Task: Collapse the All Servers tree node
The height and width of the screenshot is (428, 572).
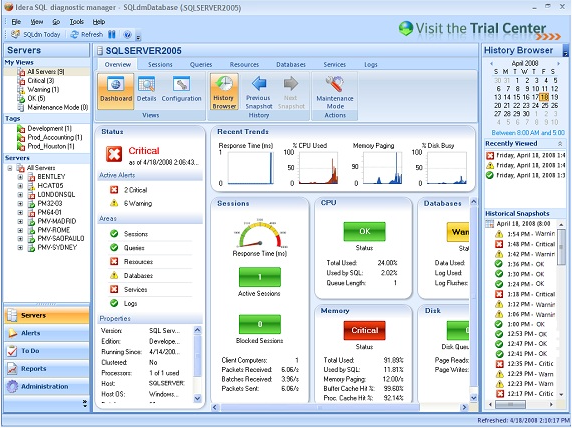Action: (10, 168)
